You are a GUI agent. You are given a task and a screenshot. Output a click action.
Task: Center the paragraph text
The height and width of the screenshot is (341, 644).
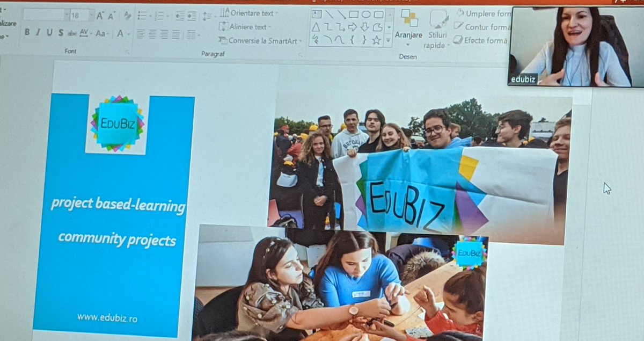tap(152, 34)
